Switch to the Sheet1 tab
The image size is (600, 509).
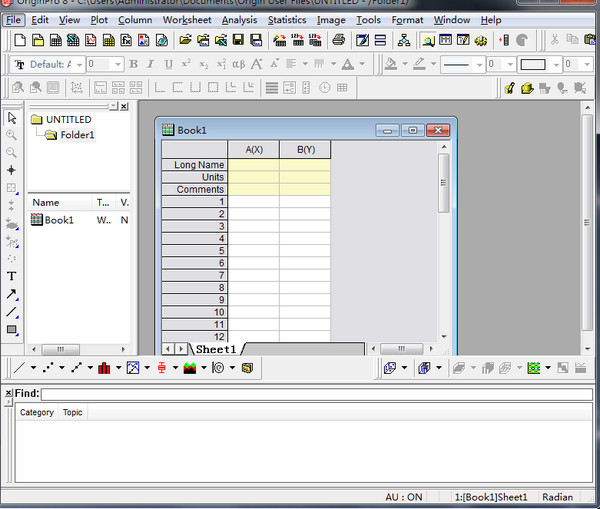216,349
